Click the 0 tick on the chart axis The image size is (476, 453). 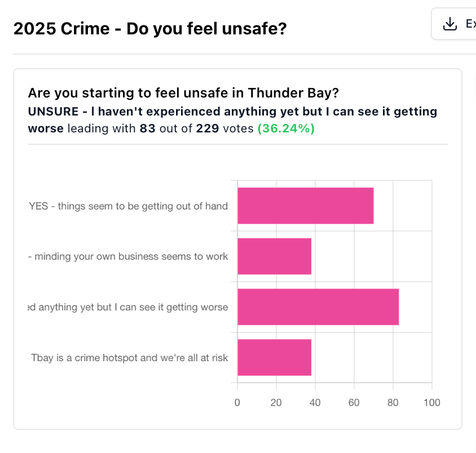pyautogui.click(x=237, y=403)
